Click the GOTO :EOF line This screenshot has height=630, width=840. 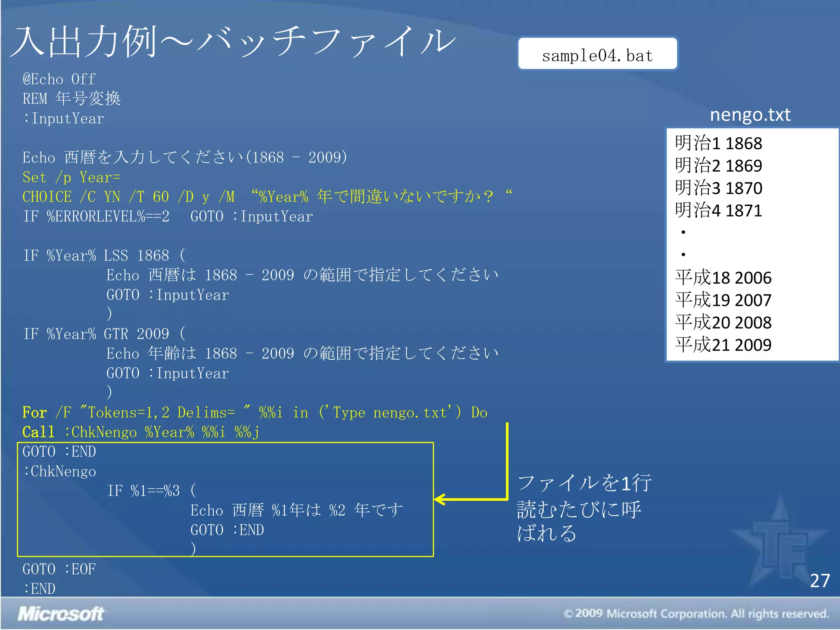coord(59,569)
